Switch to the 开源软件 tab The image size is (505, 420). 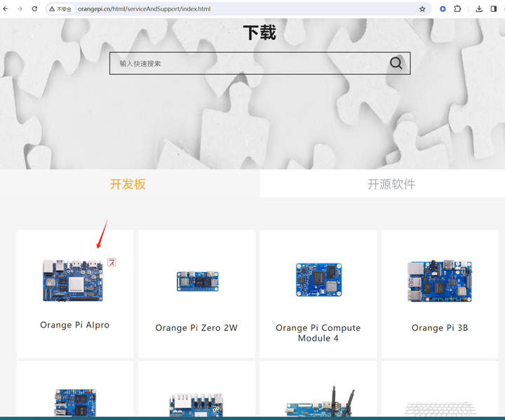point(391,184)
